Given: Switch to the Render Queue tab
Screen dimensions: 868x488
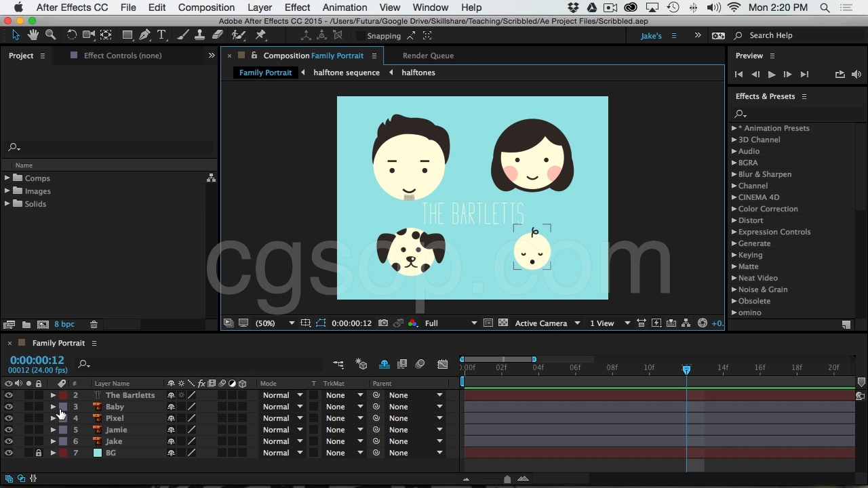Looking at the screenshot, I should [x=428, y=56].
